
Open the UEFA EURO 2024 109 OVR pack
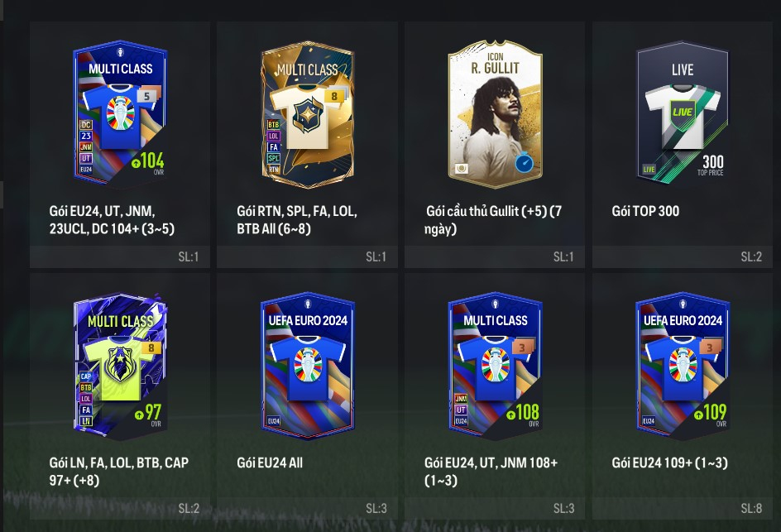coord(683,367)
